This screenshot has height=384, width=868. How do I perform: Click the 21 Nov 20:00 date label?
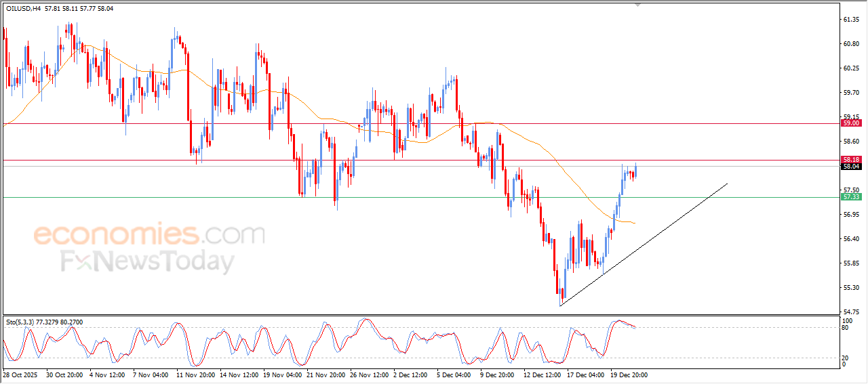pyautogui.click(x=325, y=374)
